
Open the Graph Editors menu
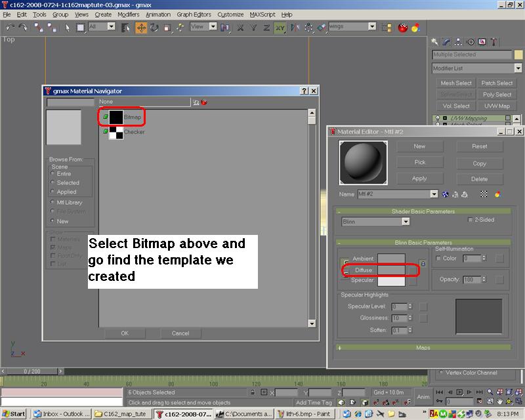(x=194, y=14)
